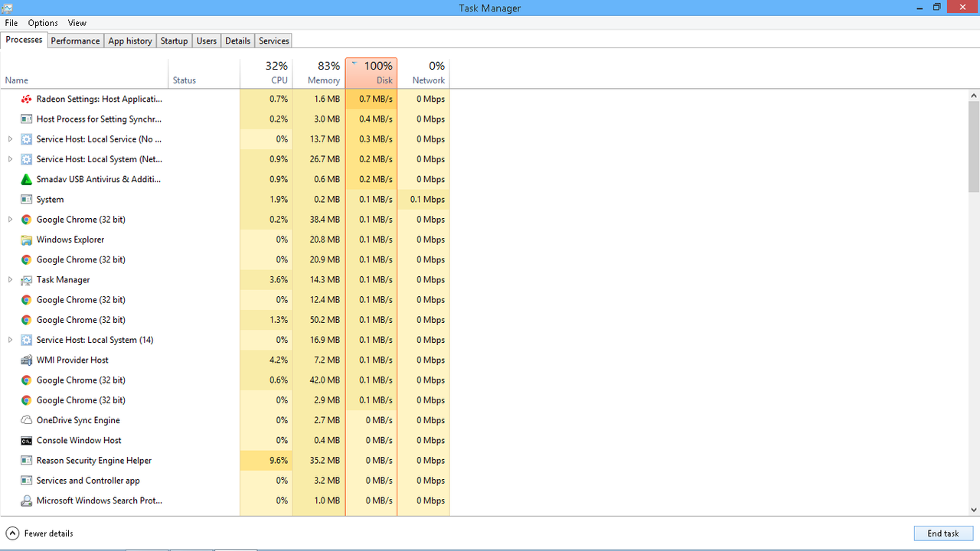Sort by the Network column header

(x=423, y=73)
